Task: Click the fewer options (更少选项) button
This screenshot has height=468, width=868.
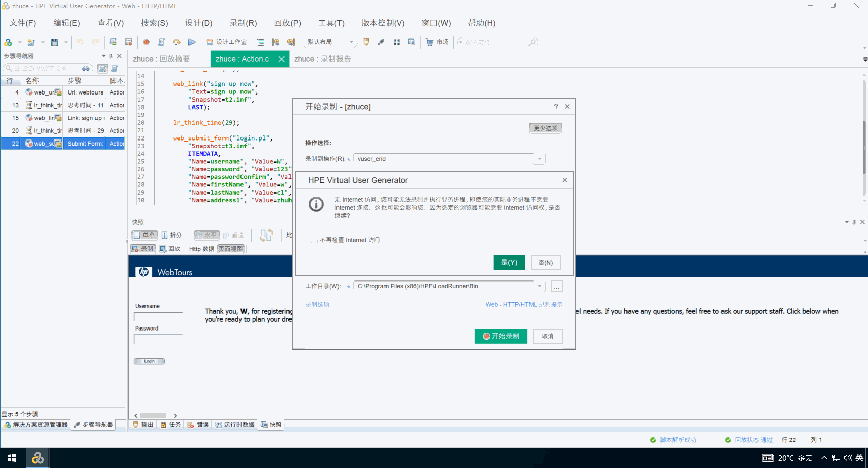Action: (x=546, y=128)
